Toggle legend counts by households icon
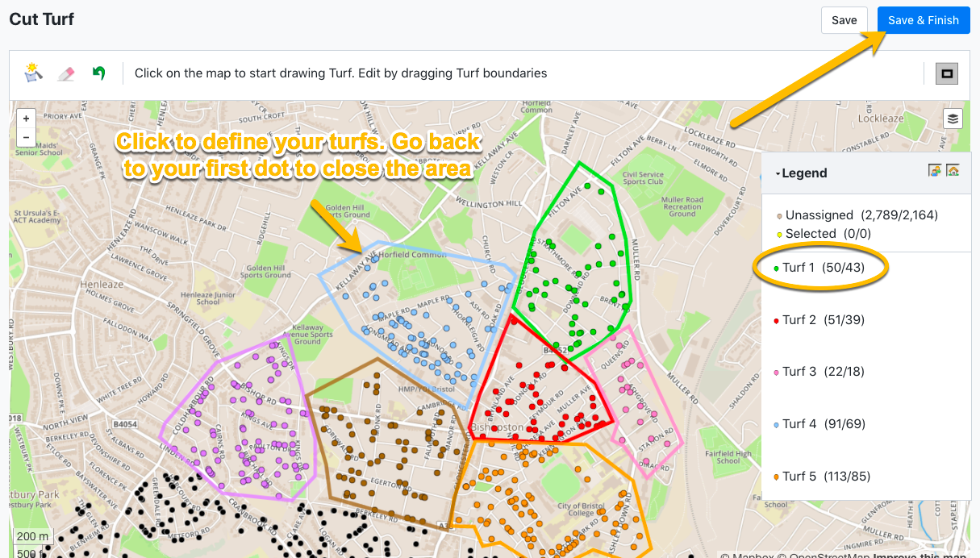Screen dimensions: 980x558 pos(953,171)
